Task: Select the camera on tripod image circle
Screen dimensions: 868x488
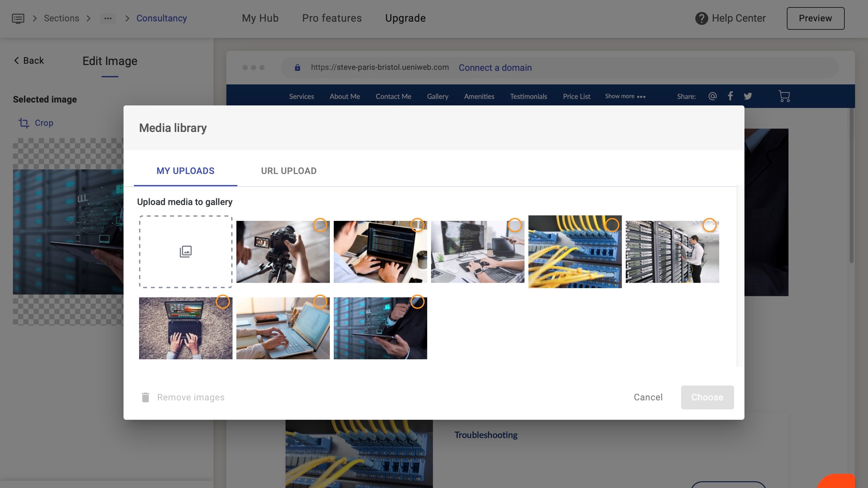Action: pos(320,225)
